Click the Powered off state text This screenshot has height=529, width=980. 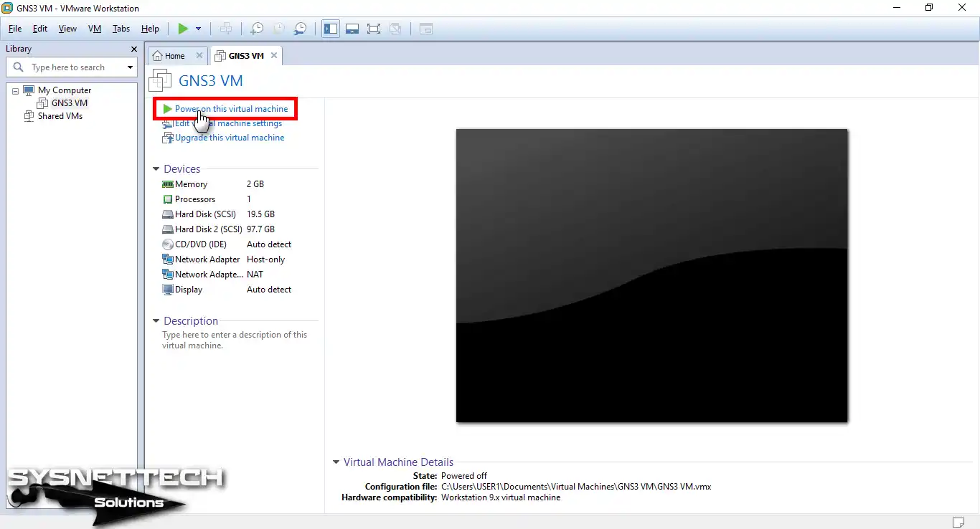point(464,476)
